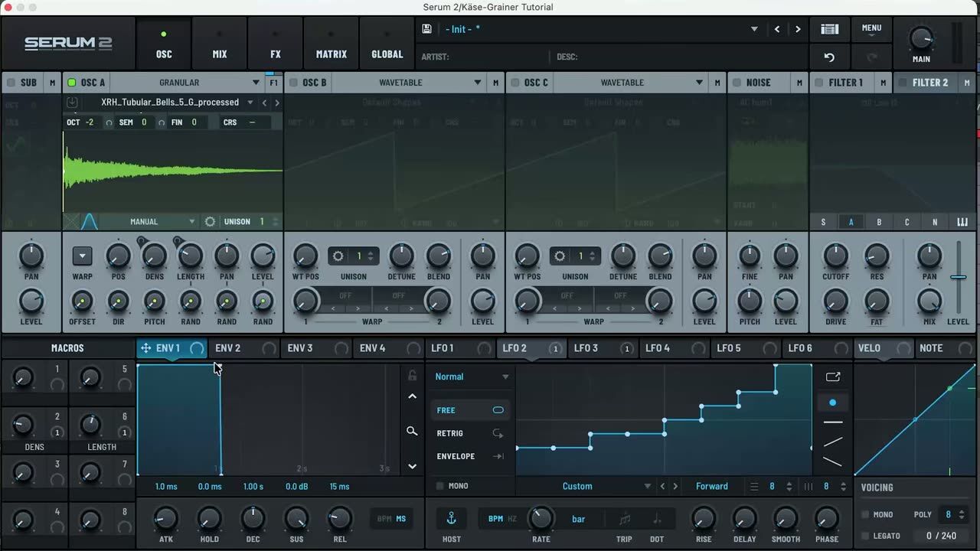Enable FILTER 1 checkbox
Viewport: 980px width, 551px height.
coord(819,83)
